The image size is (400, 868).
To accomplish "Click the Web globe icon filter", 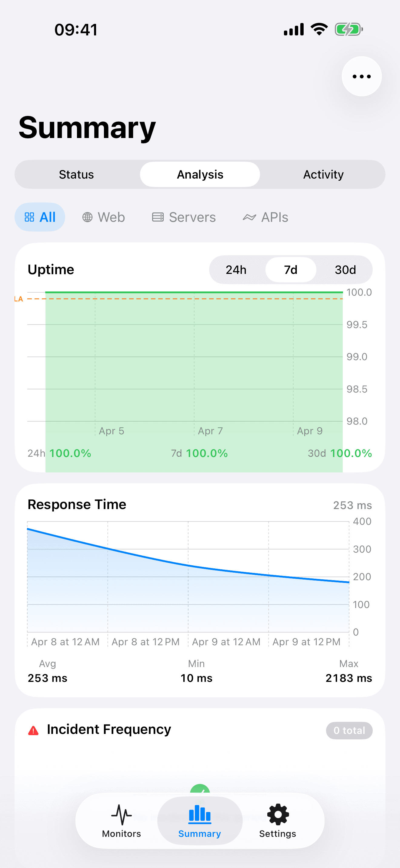I will [x=88, y=217].
